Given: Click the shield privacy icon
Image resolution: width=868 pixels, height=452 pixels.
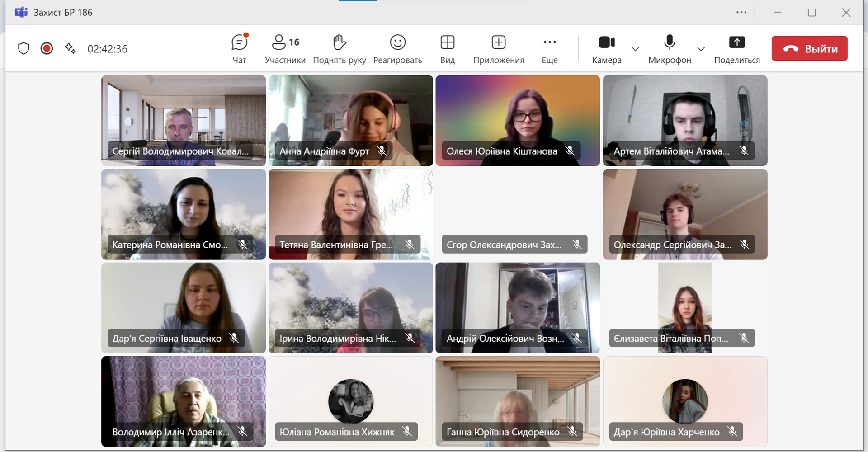Looking at the screenshot, I should tap(24, 48).
